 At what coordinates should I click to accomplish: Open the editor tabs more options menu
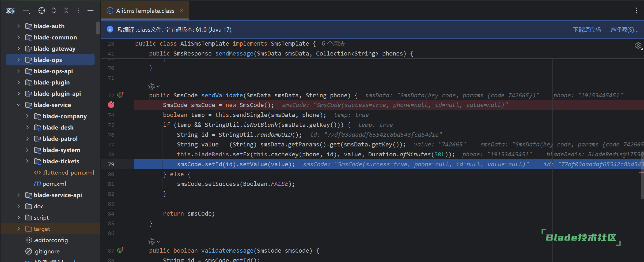[x=636, y=11]
